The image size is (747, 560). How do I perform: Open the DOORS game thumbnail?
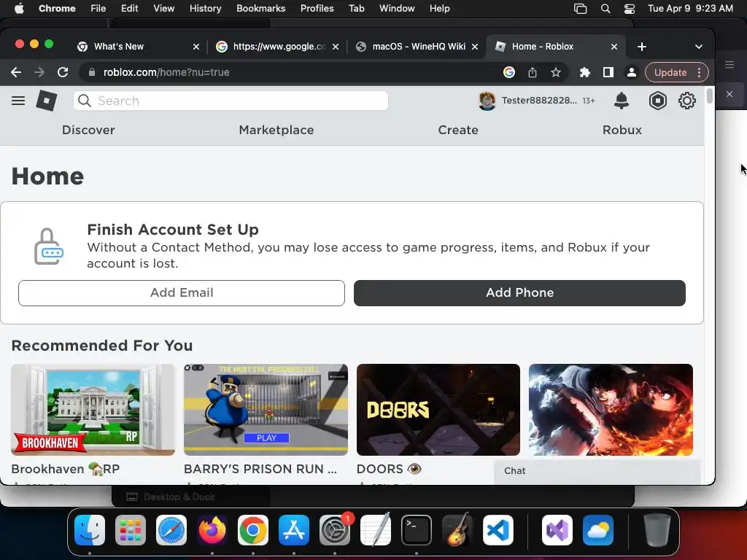coord(438,410)
